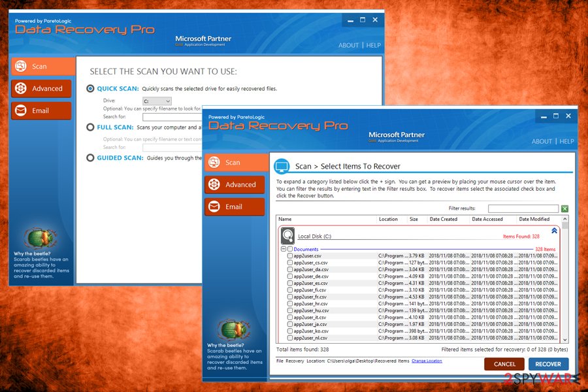Sort by the Location column header

click(391, 219)
